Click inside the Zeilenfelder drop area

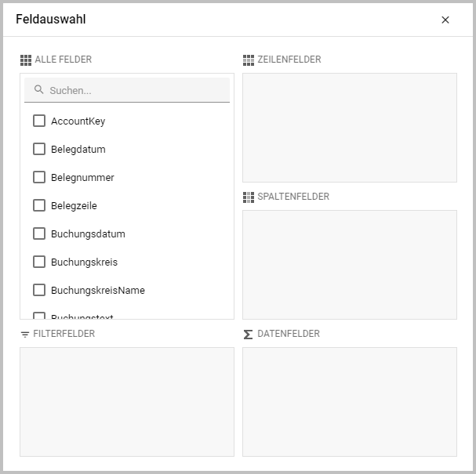[x=349, y=128]
